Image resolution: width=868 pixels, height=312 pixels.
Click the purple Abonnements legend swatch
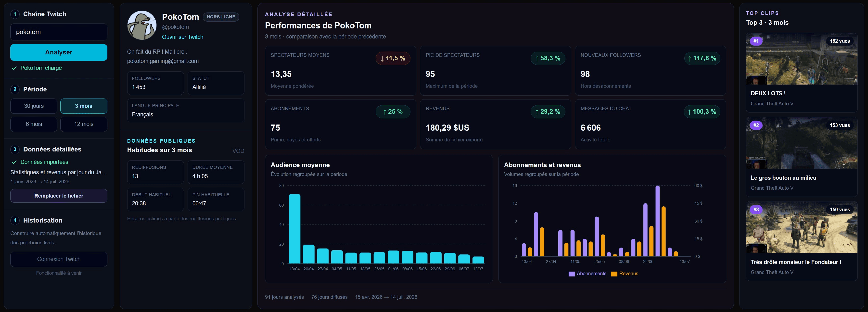[572, 274]
